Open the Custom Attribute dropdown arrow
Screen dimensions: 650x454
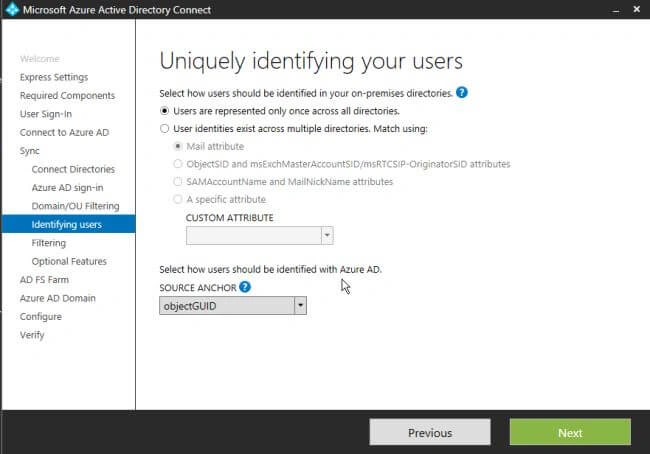pyautogui.click(x=327, y=235)
